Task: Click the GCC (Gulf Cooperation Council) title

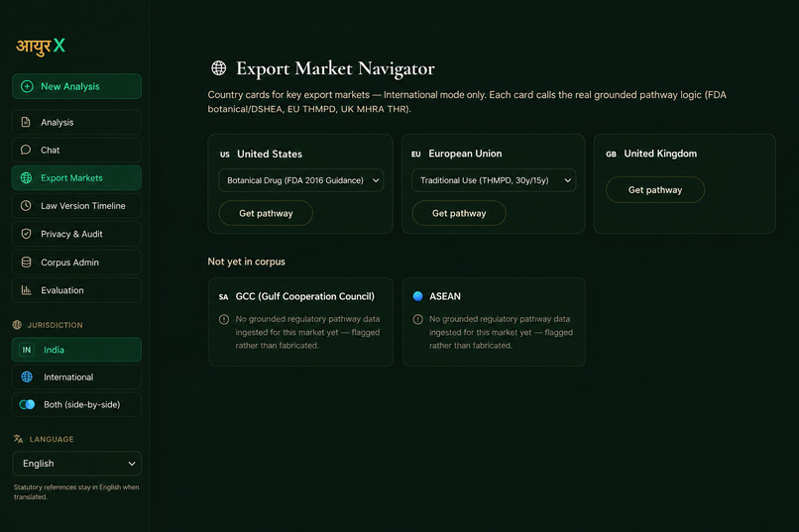Action: coord(304,296)
